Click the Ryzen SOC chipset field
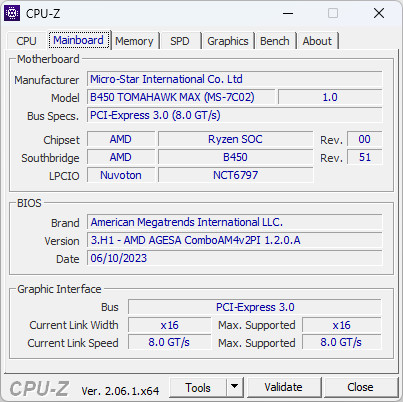 pos(236,139)
